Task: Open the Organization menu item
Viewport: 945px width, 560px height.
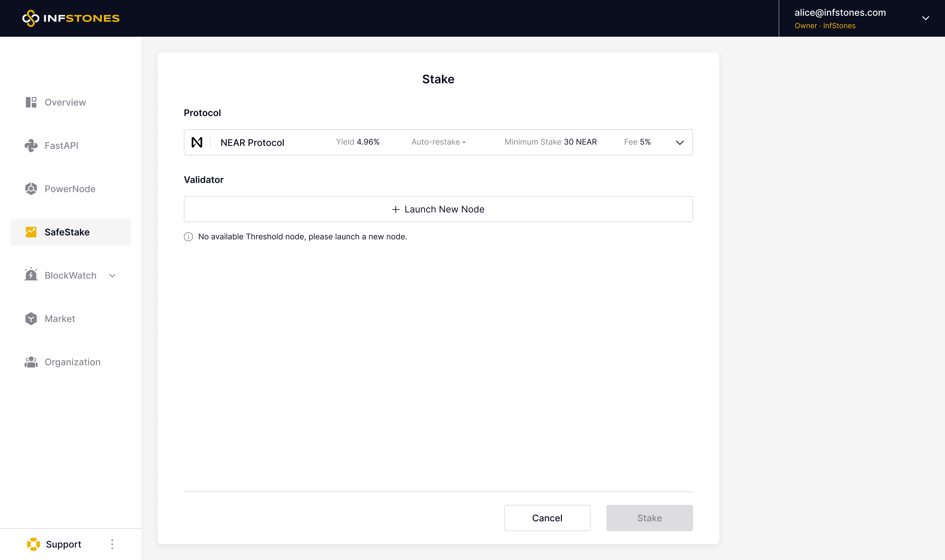Action: [72, 362]
